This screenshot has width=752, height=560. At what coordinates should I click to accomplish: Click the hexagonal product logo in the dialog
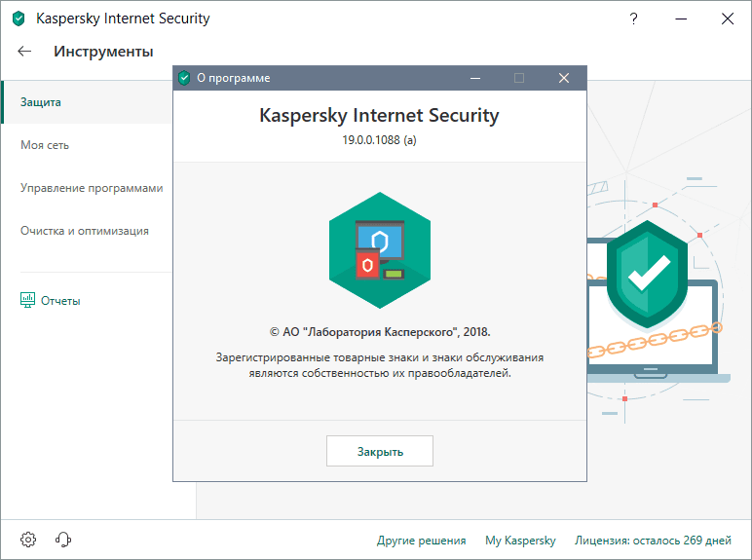380,250
